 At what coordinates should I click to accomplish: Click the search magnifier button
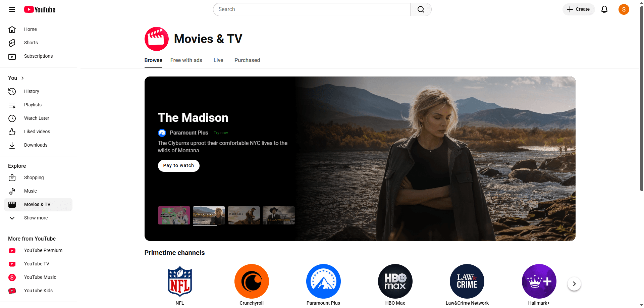pos(421,9)
